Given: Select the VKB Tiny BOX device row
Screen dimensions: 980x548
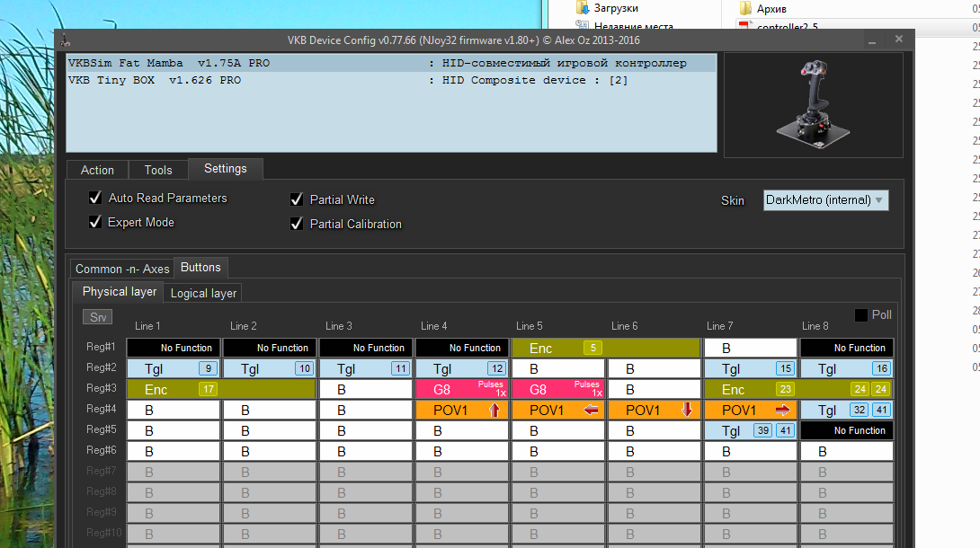Looking at the screenshot, I should [391, 80].
